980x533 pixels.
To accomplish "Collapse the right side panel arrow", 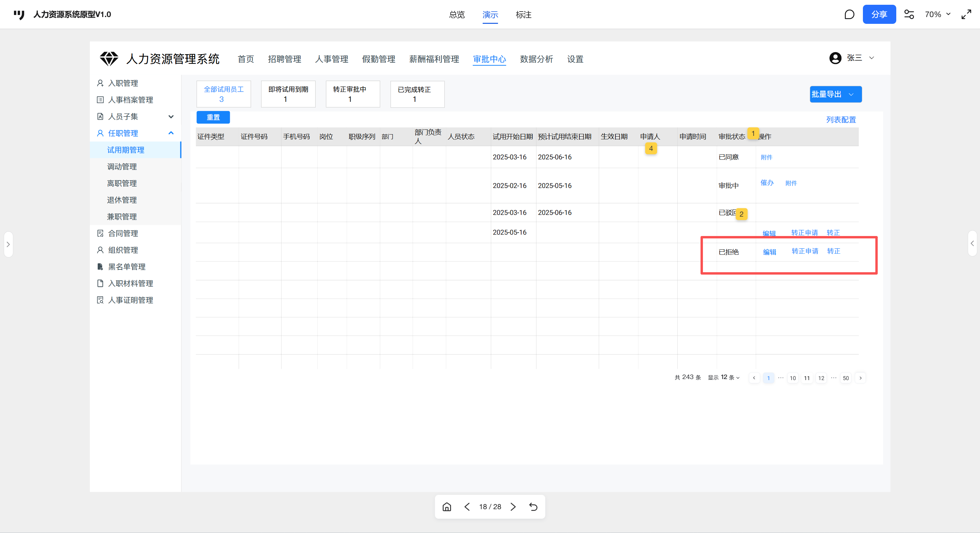I will [x=972, y=243].
